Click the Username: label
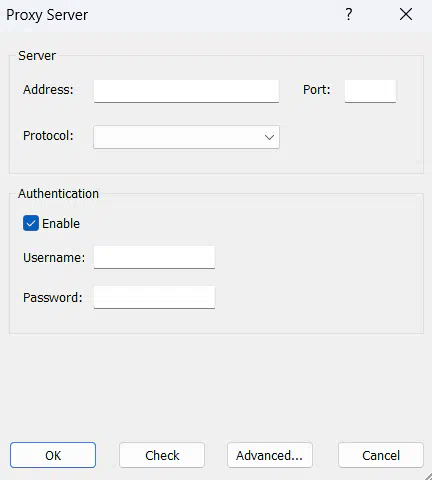The width and height of the screenshot is (432, 480). pyautogui.click(x=54, y=258)
